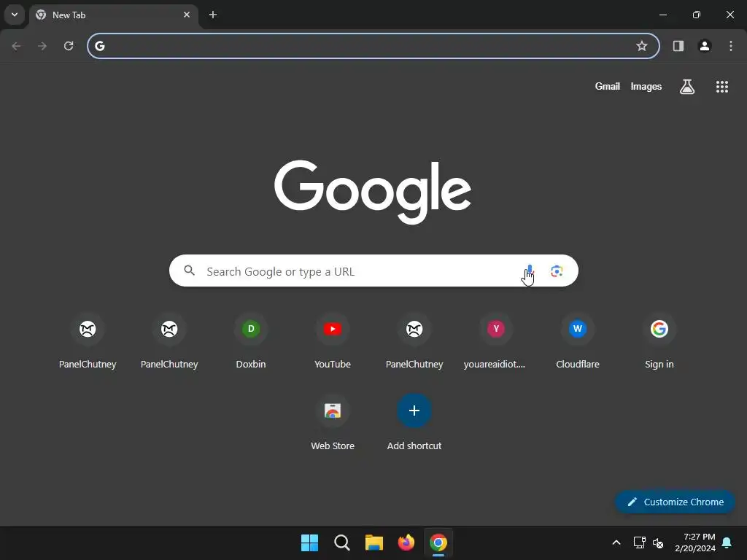Launch Firefox from taskbar

406,542
